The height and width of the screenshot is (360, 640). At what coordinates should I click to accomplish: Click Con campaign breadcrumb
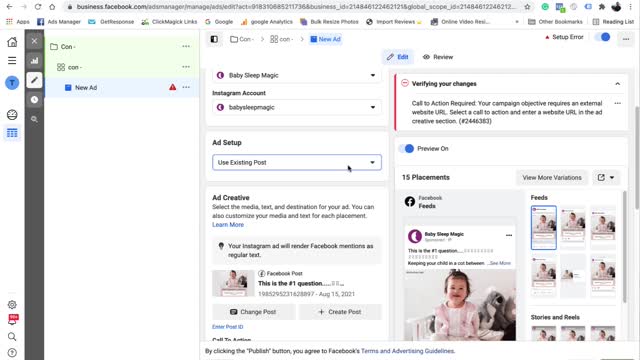pyautogui.click(x=242, y=39)
